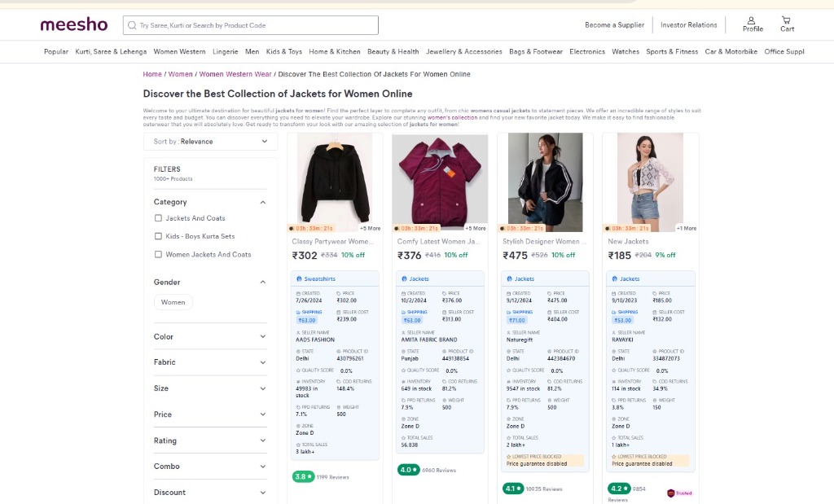Select the Women gender chip
The width and height of the screenshot is (834, 504).
tap(173, 302)
